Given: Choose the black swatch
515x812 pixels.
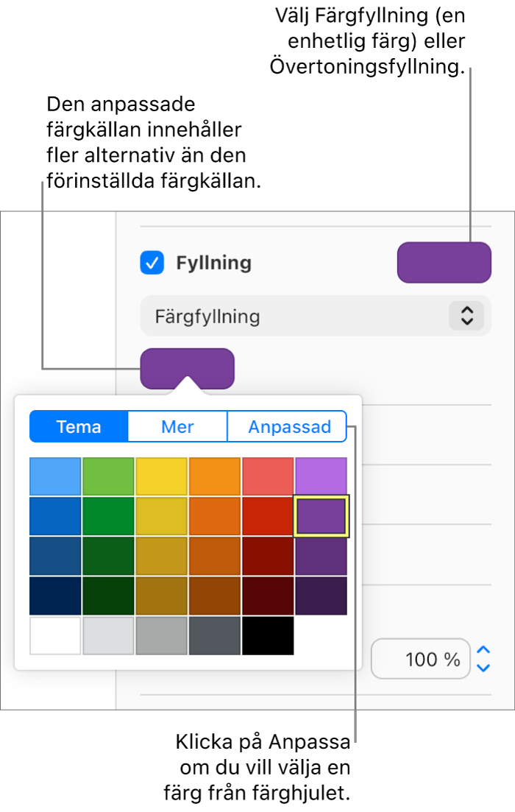Looking at the screenshot, I should [x=268, y=635].
